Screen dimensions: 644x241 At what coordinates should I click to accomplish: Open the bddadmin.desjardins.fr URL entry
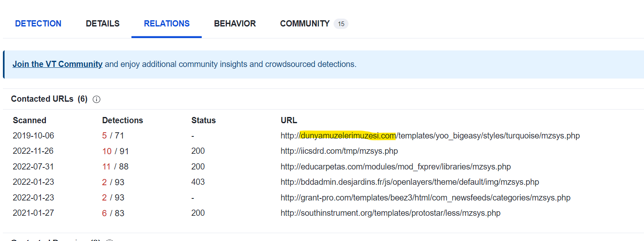coord(410,182)
